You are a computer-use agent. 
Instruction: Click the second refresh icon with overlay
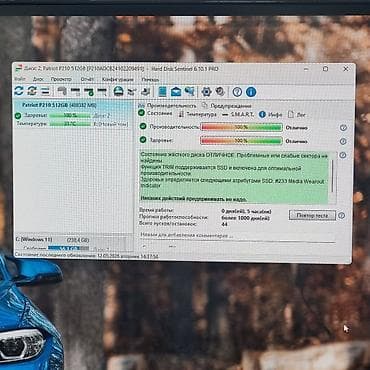(x=32, y=91)
